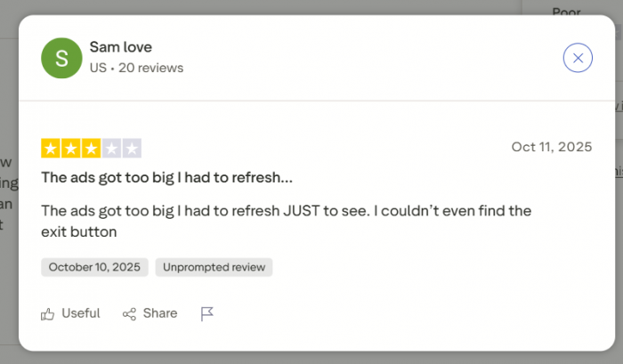This screenshot has width=623, height=364.
Task: Click the 'Unprompted review' tag
Action: [214, 267]
